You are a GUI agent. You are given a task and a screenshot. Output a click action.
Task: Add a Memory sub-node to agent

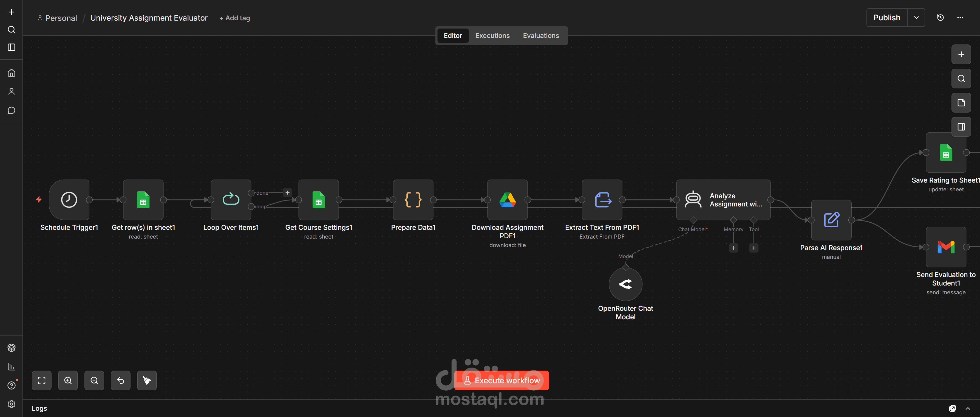733,248
